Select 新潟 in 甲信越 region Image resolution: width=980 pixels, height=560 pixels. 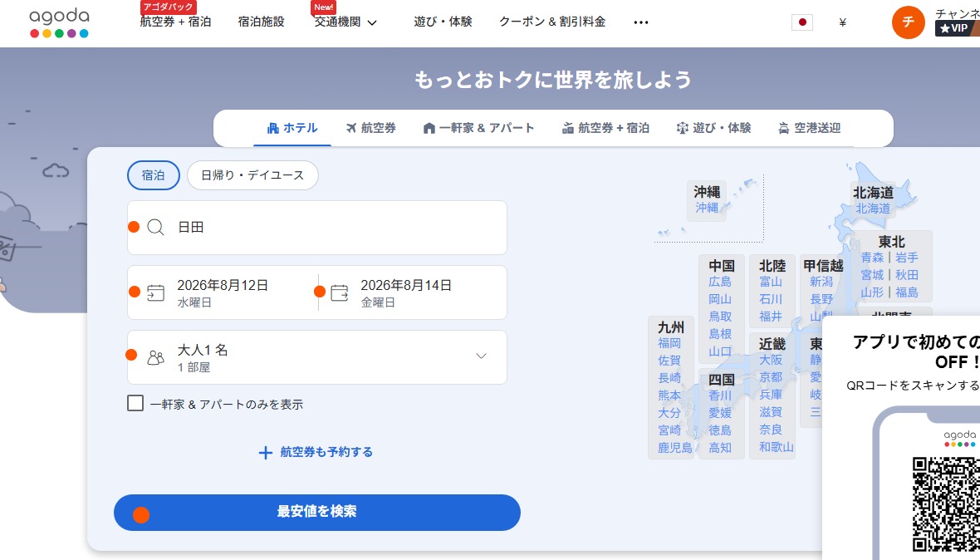click(821, 282)
